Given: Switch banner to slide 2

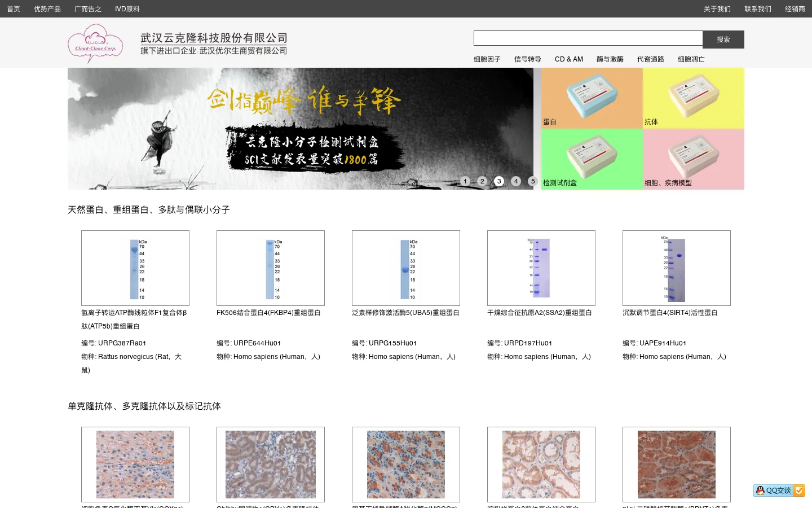Looking at the screenshot, I should click(x=482, y=181).
